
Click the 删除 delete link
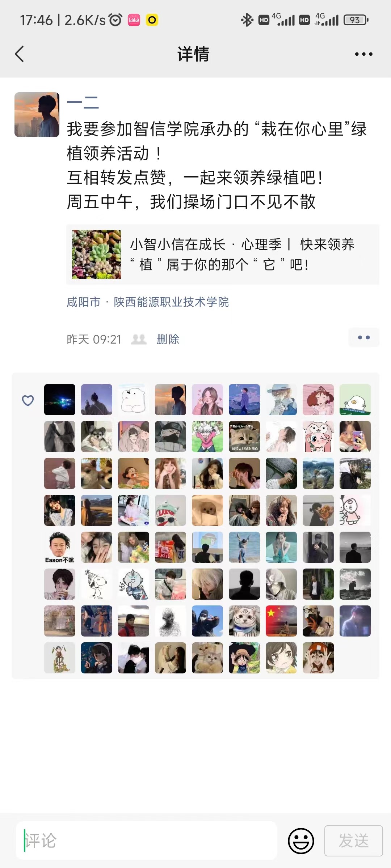tap(168, 339)
